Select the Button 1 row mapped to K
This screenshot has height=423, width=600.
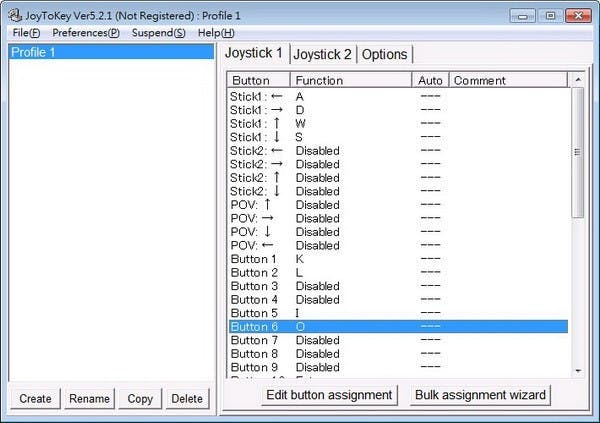coord(398,259)
